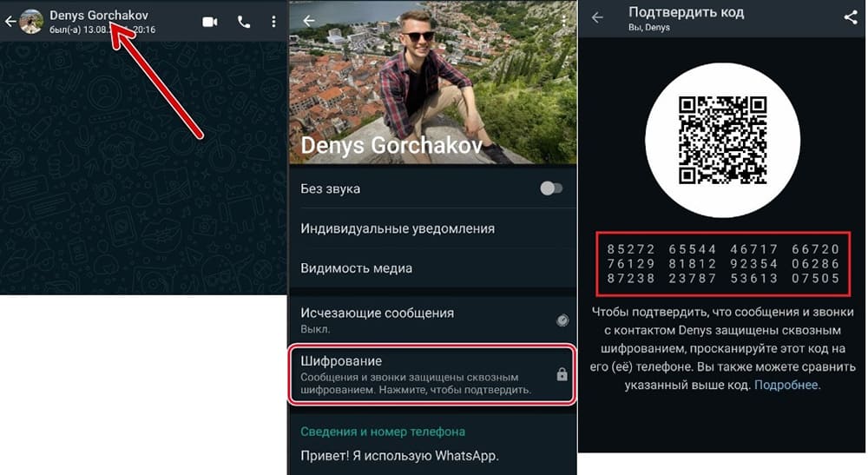The height and width of the screenshot is (475, 868).
Task: Tap the QR code image
Action: point(722,140)
